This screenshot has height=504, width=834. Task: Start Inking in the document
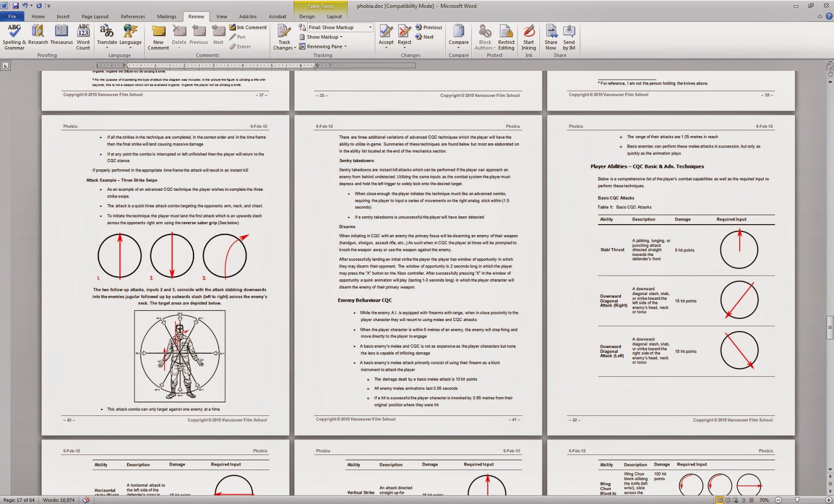(x=529, y=38)
